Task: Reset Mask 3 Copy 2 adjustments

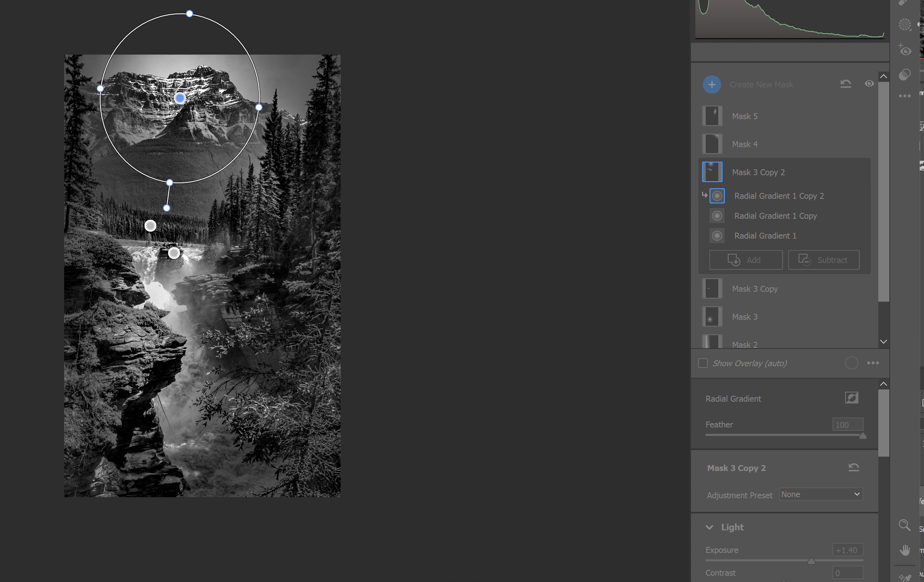Action: point(854,467)
